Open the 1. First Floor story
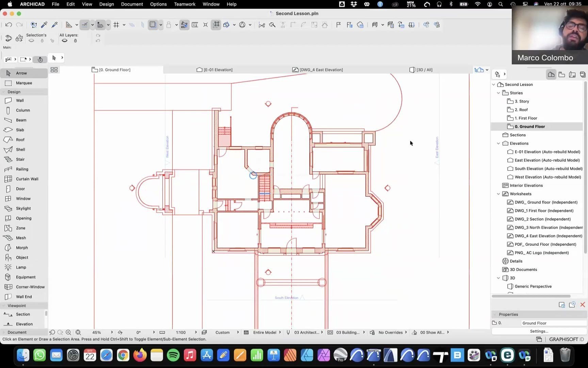Screen dimensions: 588x368 click(526, 118)
